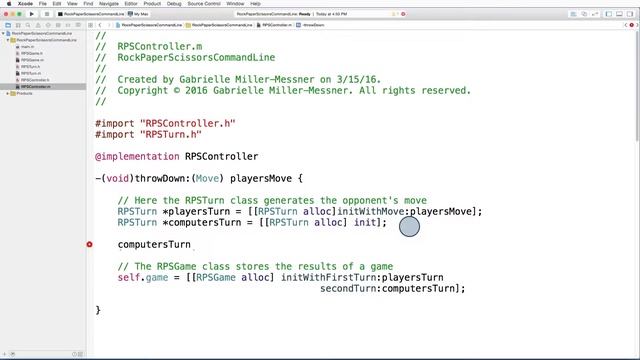This screenshot has height=360, width=640.
Task: Toggle the Debug area visibility
Action: point(619,14)
